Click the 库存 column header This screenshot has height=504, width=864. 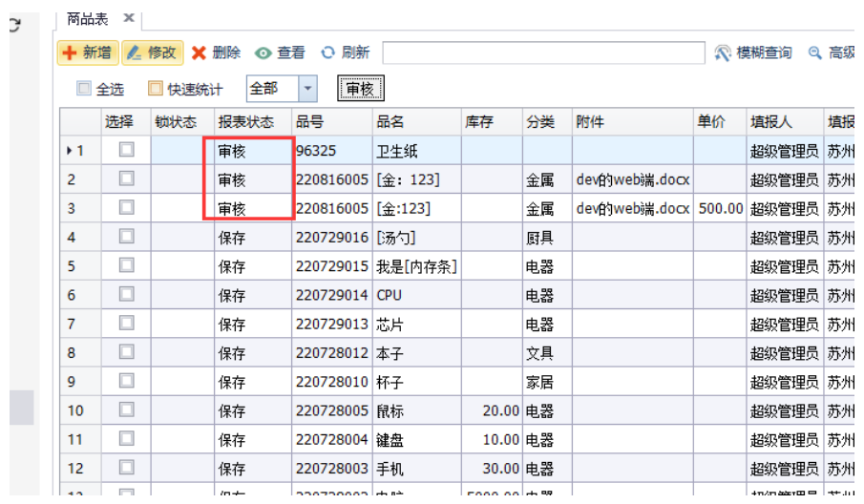coord(478,122)
